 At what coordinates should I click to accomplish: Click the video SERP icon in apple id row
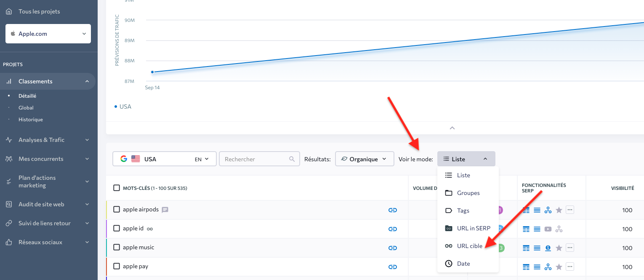[548, 229]
